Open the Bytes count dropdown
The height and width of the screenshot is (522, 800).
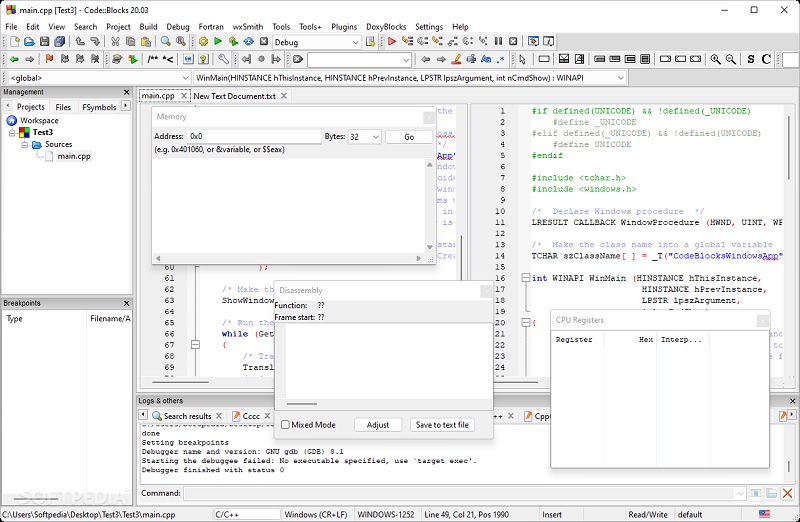click(x=375, y=137)
